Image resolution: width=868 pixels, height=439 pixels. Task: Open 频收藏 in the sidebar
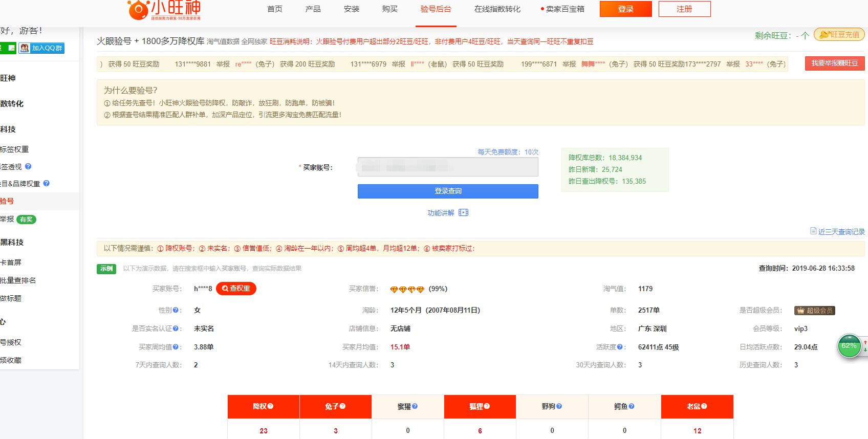[x=11, y=360]
